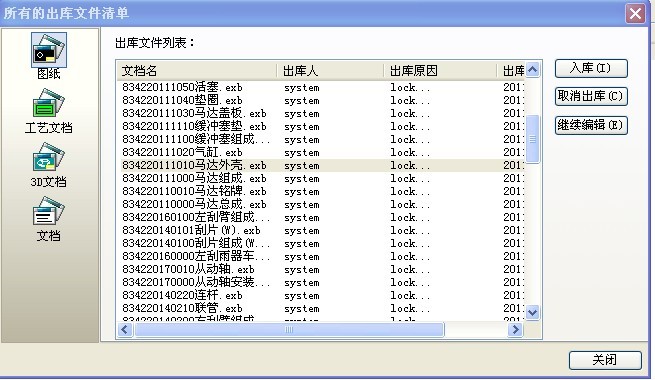Click the 入库(I) button
Image resolution: width=655 pixels, height=380 pixels.
(x=591, y=68)
